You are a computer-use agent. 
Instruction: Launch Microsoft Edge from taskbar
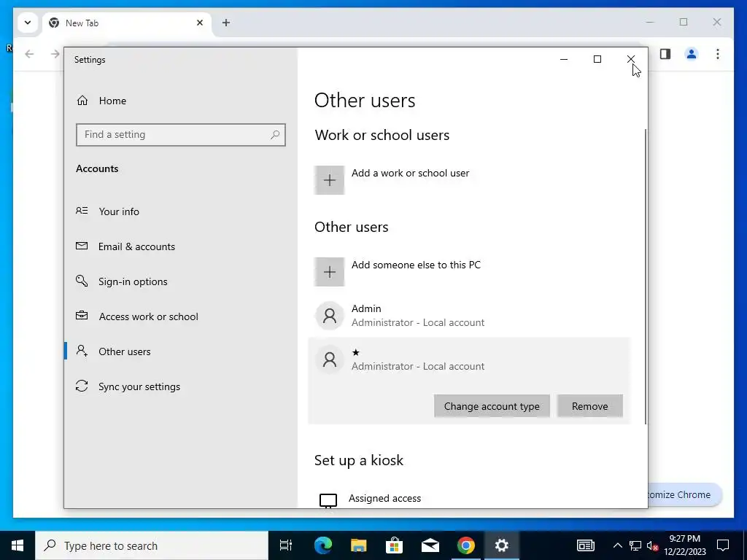pos(323,545)
